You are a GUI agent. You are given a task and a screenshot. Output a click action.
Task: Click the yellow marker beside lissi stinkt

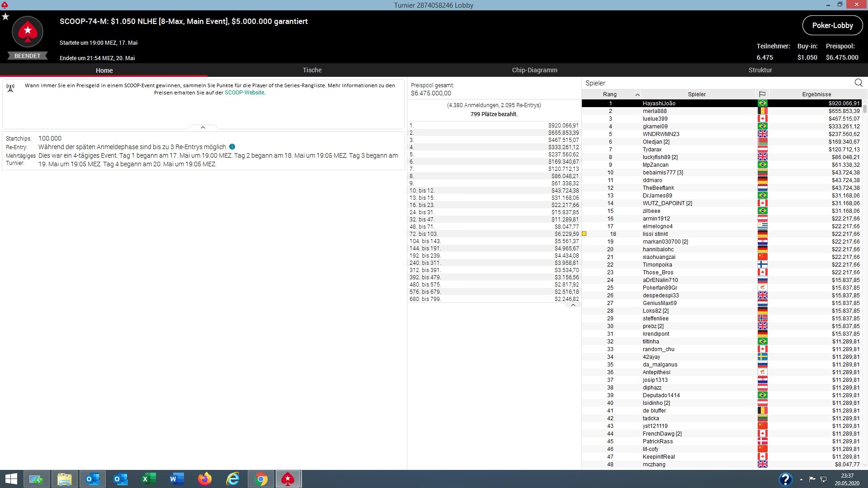584,234
